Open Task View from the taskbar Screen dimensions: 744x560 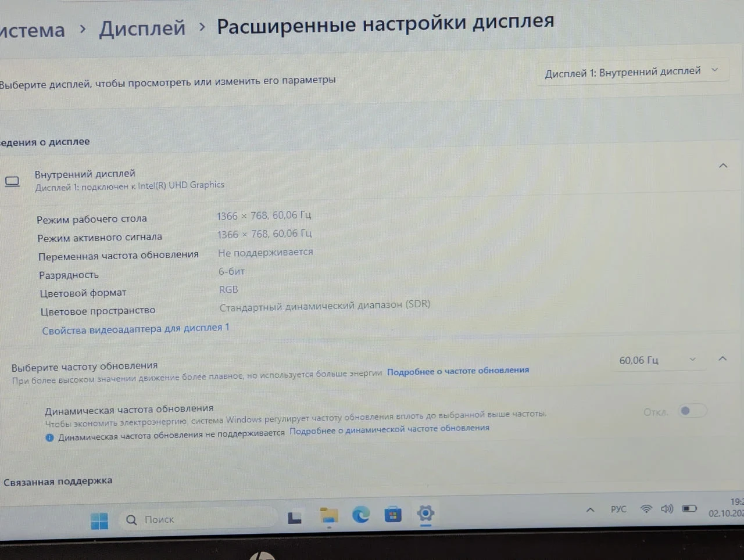(295, 517)
